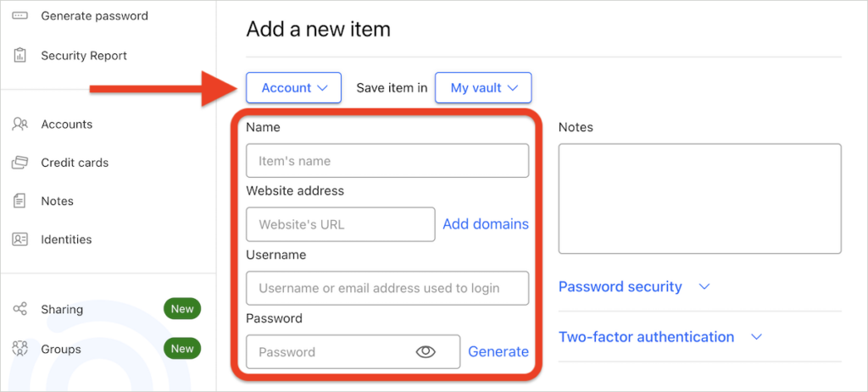Open the Account item type dropdown
Screen dimensions: 868x392
coord(293,88)
